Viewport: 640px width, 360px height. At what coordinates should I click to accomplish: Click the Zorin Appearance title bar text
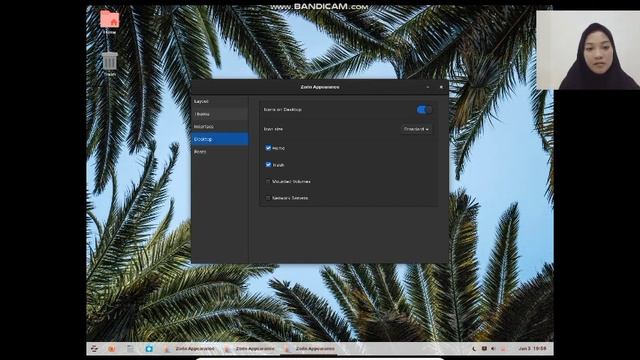click(x=320, y=87)
